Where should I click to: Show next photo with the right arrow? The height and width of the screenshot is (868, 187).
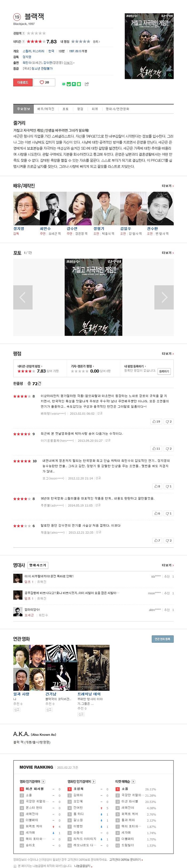164,297
